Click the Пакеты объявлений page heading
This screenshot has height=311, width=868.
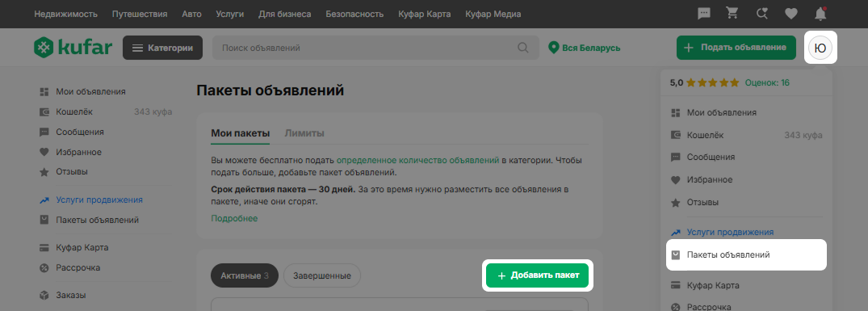(x=270, y=90)
